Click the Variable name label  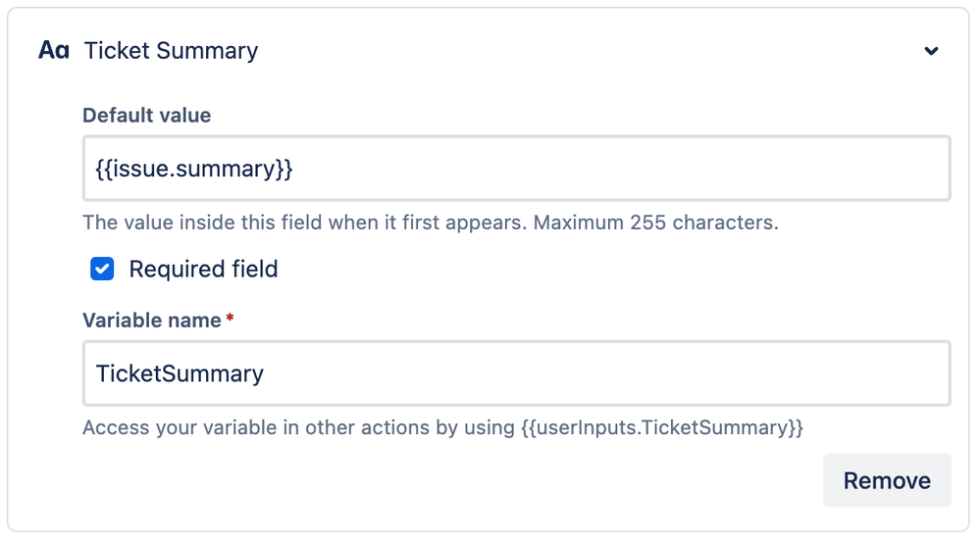tap(151, 321)
